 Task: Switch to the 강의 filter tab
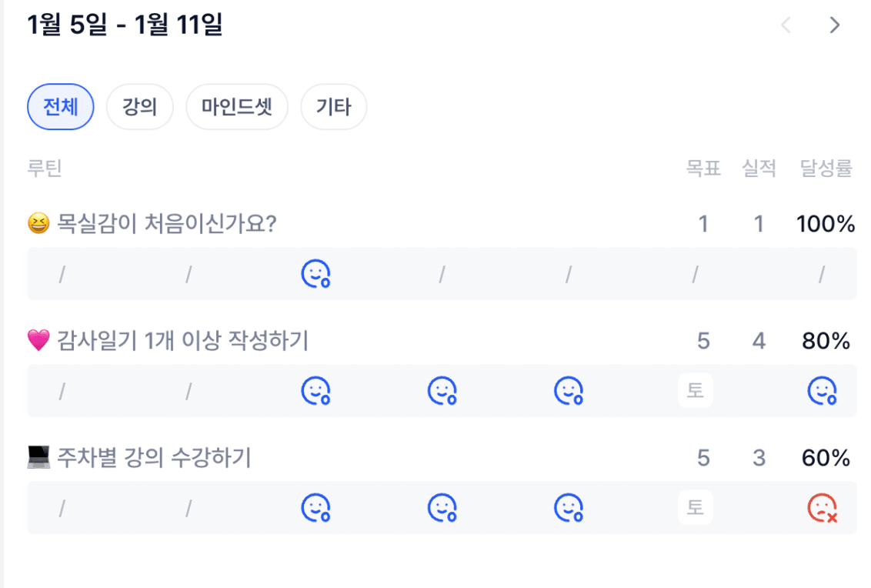click(139, 107)
